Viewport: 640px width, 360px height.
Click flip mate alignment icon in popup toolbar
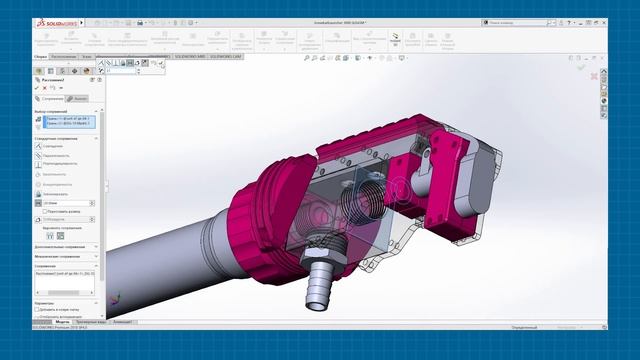point(145,63)
